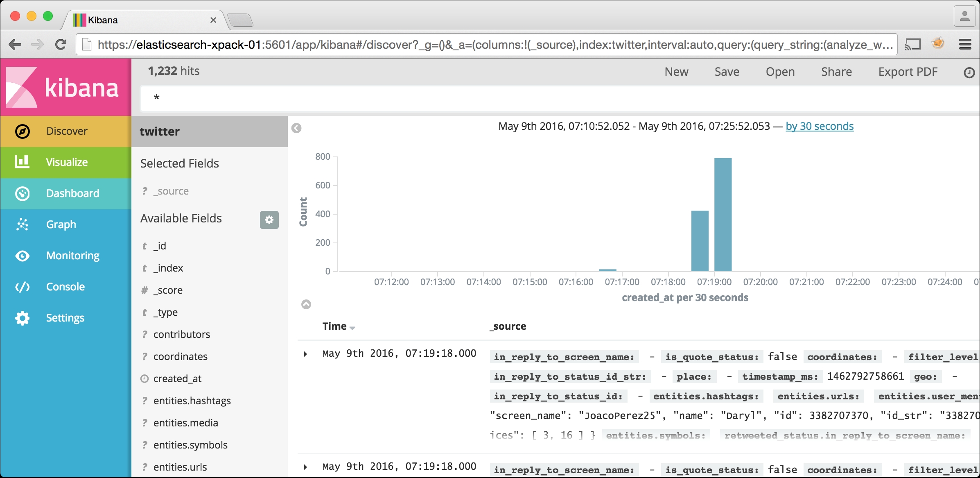Collapse the histogram chart with up arrow
Screen dimensions: 980x478
(x=306, y=304)
